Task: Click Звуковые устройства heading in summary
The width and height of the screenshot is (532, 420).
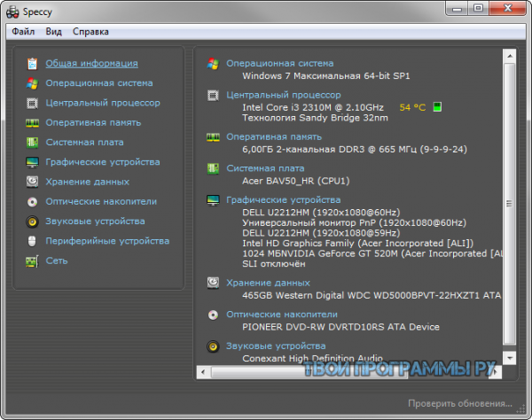Action: click(276, 346)
